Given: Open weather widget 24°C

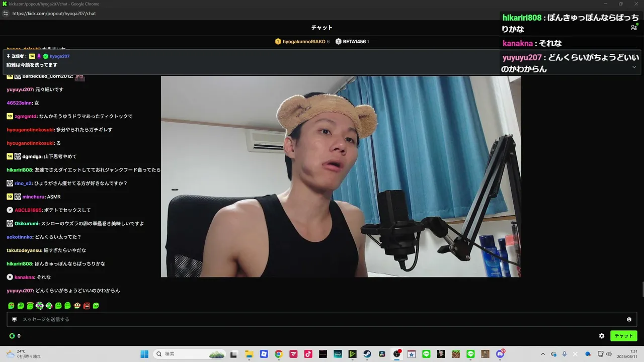Looking at the screenshot, I should pyautogui.click(x=24, y=354).
